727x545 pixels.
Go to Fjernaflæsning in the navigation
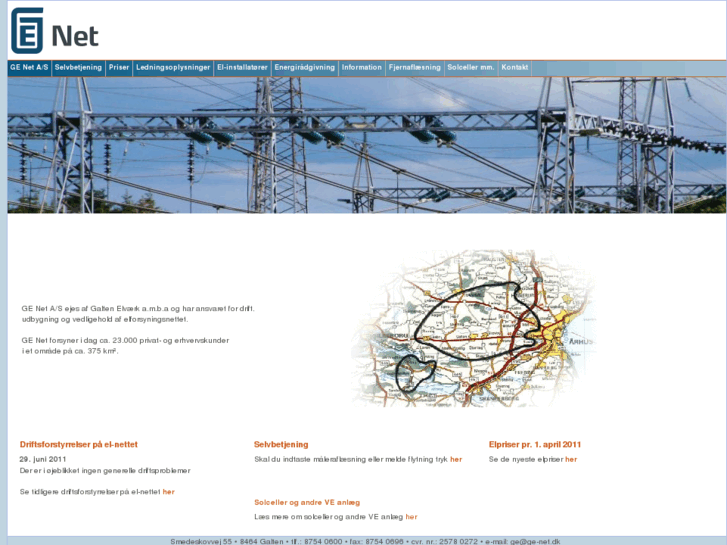point(415,68)
